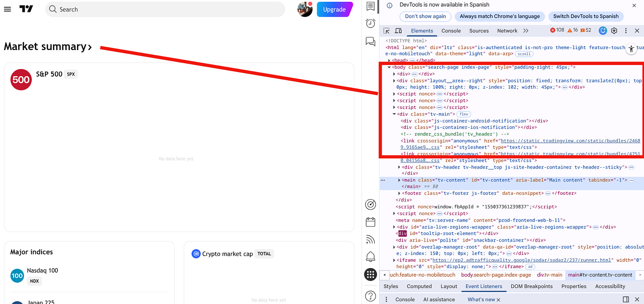Click the blue AI assistance icon

click(602, 31)
